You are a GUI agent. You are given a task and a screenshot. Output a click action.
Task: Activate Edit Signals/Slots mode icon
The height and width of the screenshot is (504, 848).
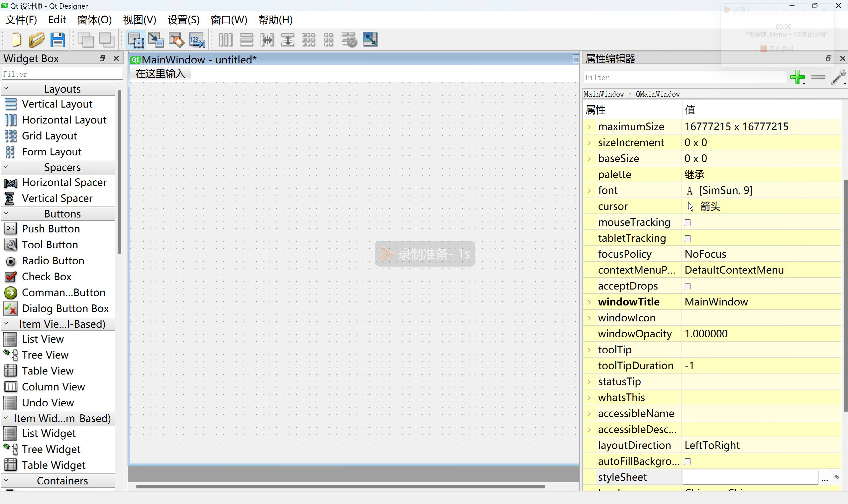(156, 40)
